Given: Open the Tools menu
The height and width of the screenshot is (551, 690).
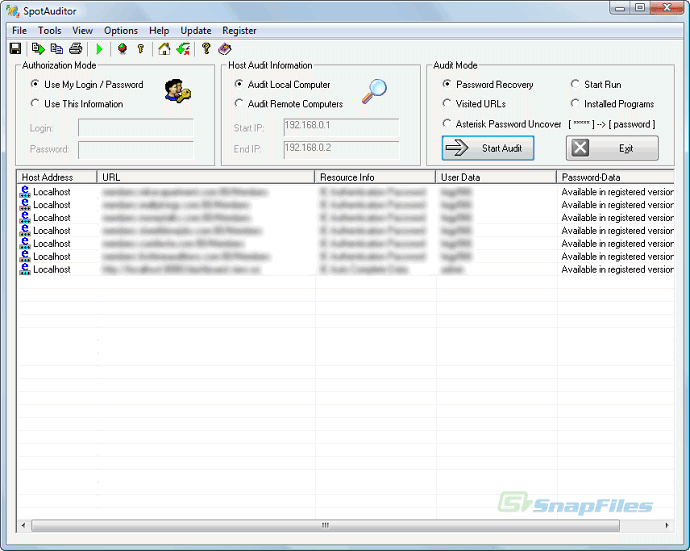Looking at the screenshot, I should click(49, 30).
